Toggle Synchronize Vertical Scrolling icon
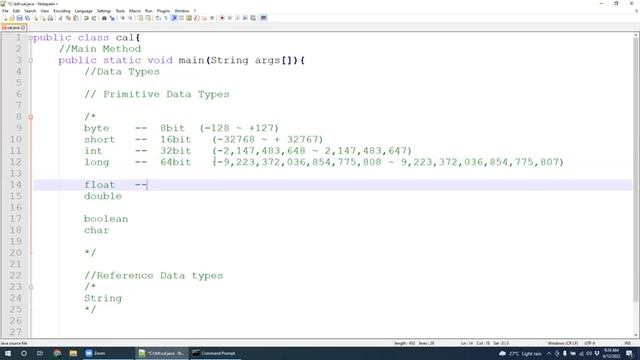This screenshot has height=360, width=640. 140,18
